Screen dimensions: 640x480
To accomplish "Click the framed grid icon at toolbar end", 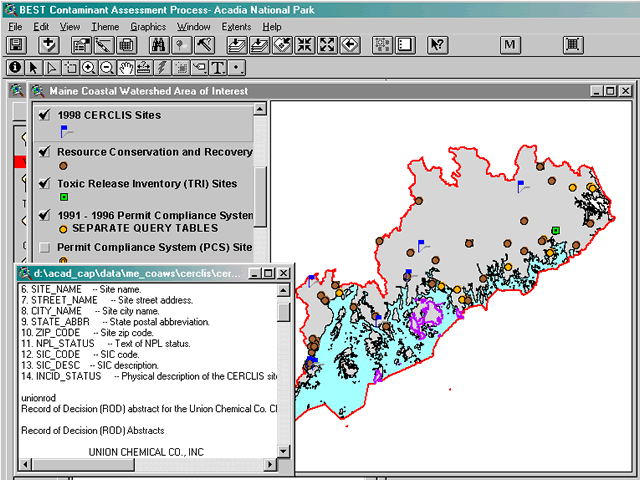I will tap(573, 45).
